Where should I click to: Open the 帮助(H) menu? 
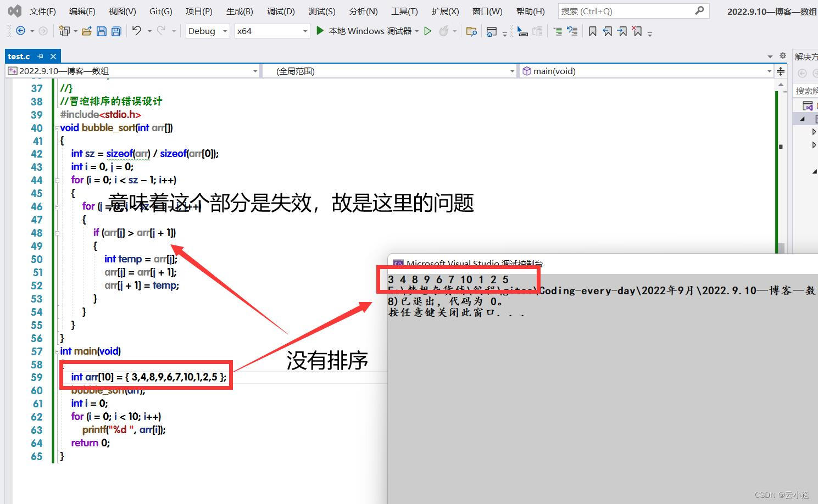(x=531, y=11)
